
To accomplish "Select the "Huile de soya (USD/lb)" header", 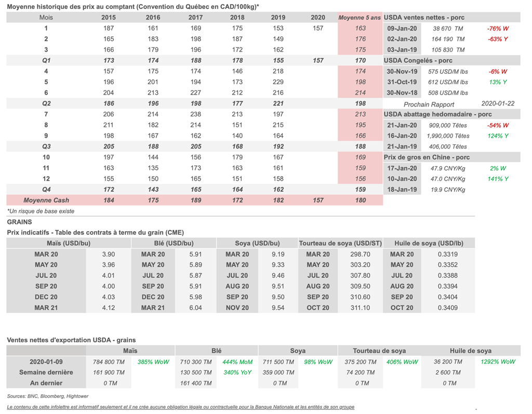I will pyautogui.click(x=429, y=243).
